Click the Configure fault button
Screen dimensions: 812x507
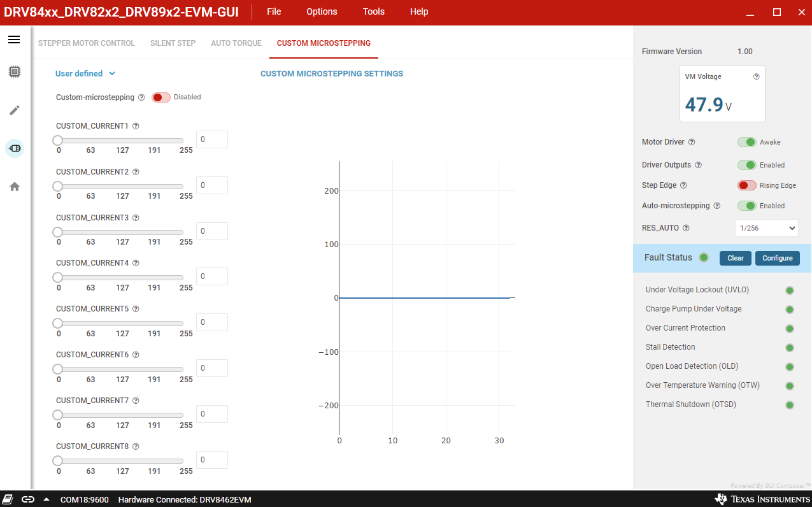[778, 258]
